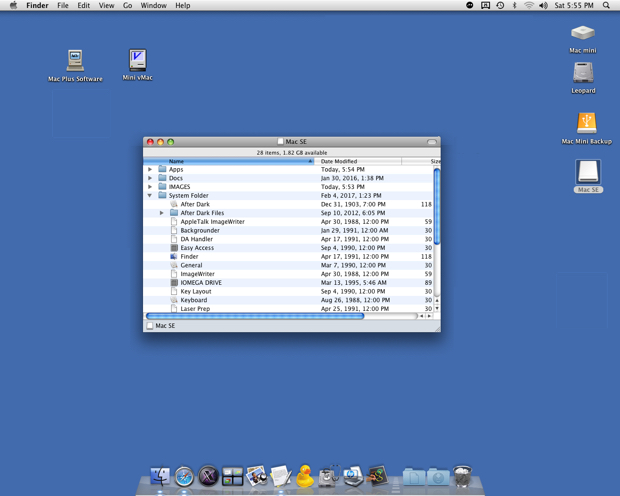Viewport: 620px width, 496px height.
Task: Expand the After Dark Files folder
Action: (x=162, y=213)
